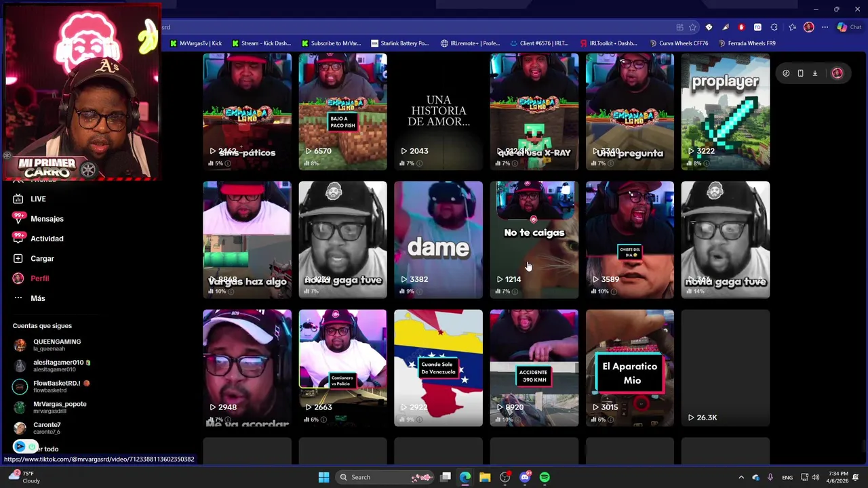Open ACCIDENTE 390 KMH video
This screenshot has height=488, width=868.
pyautogui.click(x=534, y=368)
